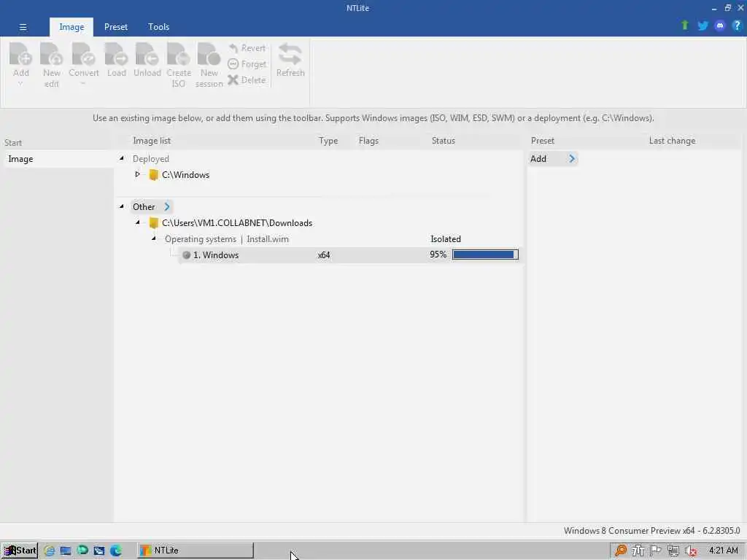Switch to the Image tab
This screenshot has height=560, width=747.
pyautogui.click(x=71, y=27)
